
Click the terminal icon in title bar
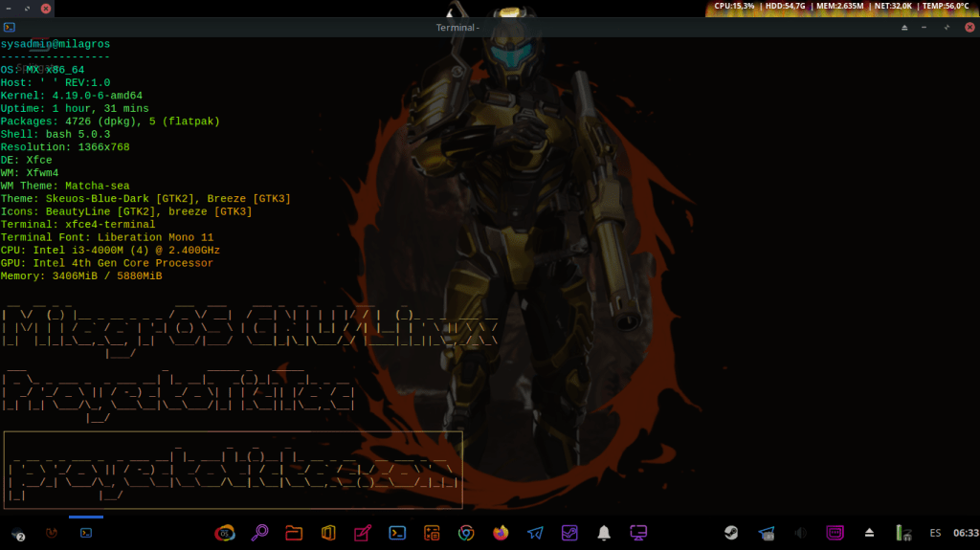(10, 28)
